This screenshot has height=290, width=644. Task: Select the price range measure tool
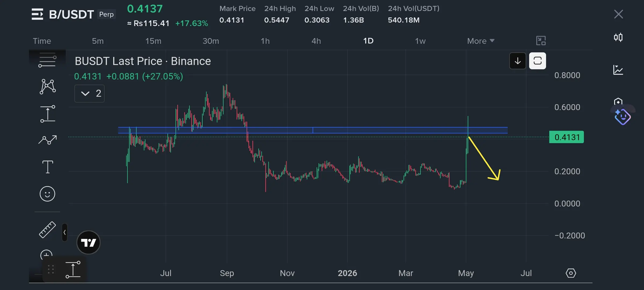[x=48, y=114]
